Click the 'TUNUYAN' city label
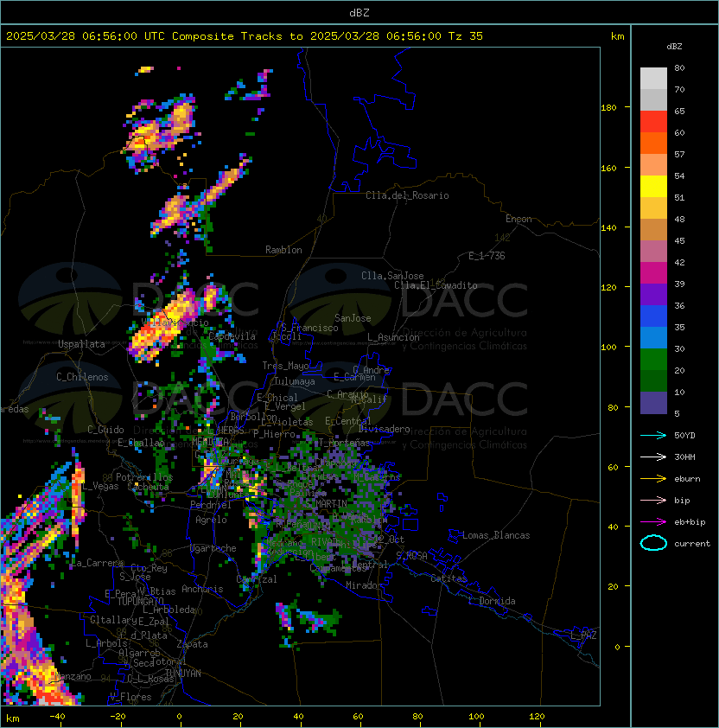 click(x=183, y=674)
